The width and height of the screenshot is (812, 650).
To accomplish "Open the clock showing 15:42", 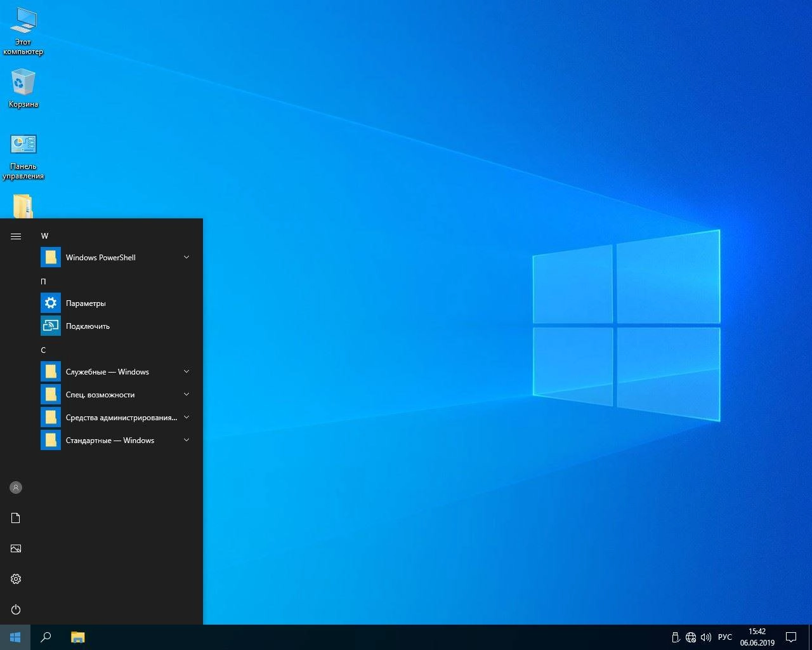I will (757, 637).
